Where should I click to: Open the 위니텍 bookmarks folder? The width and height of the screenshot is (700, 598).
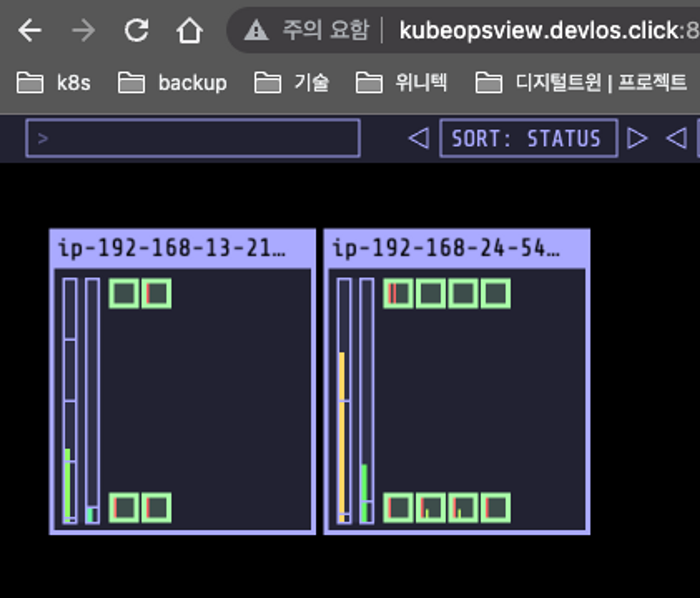(x=401, y=83)
